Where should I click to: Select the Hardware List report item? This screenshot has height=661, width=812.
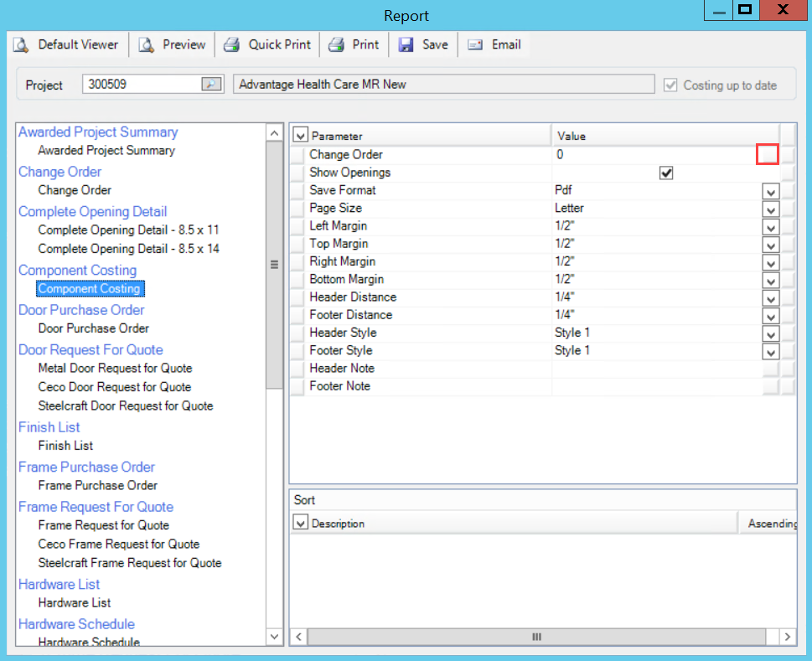(x=75, y=603)
